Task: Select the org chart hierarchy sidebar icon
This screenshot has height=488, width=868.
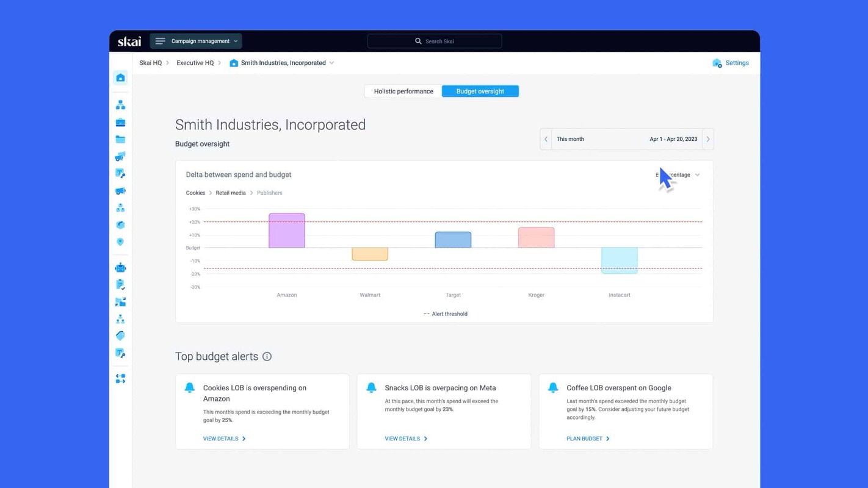Action: click(x=120, y=104)
